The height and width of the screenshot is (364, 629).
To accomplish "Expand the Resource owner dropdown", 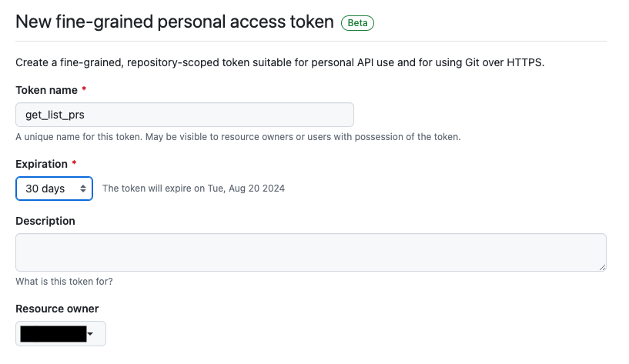I will pos(61,334).
